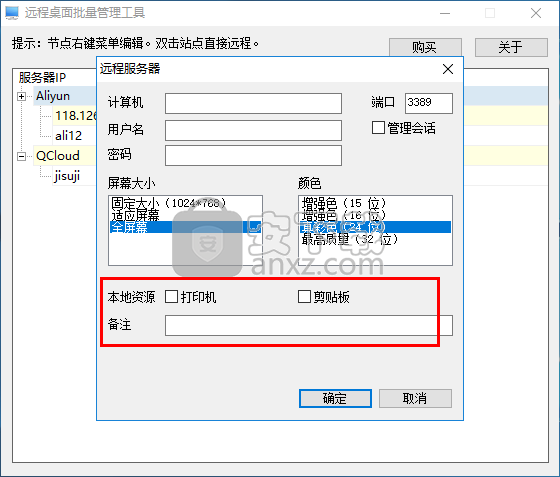Minimize the main window
This screenshot has height=477, width=560.
click(445, 13)
